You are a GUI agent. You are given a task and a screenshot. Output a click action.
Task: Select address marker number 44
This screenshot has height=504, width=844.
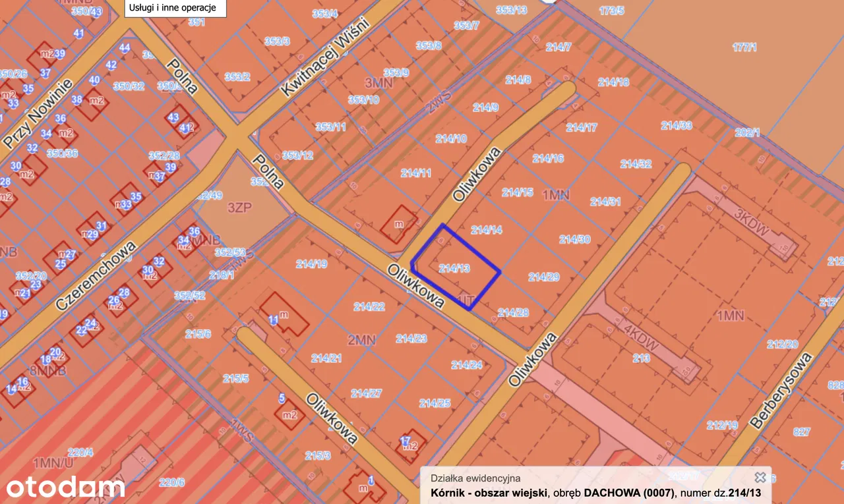[x=125, y=48]
